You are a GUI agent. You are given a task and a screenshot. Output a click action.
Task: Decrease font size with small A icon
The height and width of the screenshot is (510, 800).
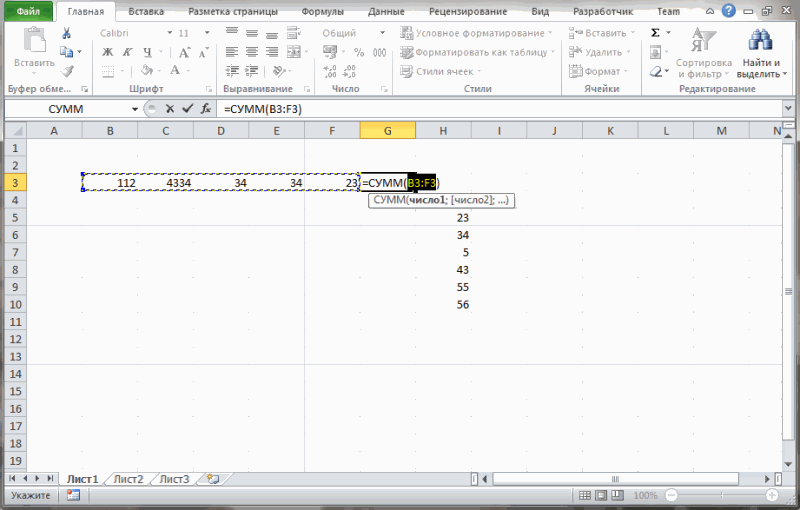204,52
